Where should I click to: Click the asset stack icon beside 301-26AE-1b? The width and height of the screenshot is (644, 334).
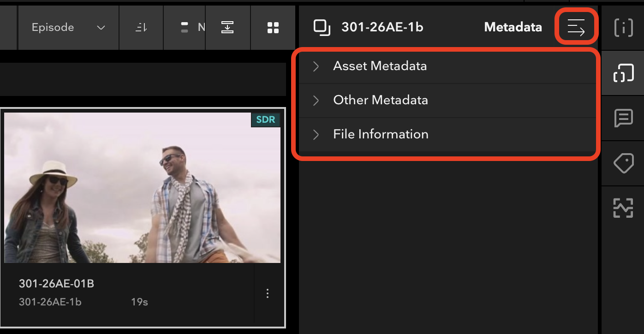pos(322,28)
